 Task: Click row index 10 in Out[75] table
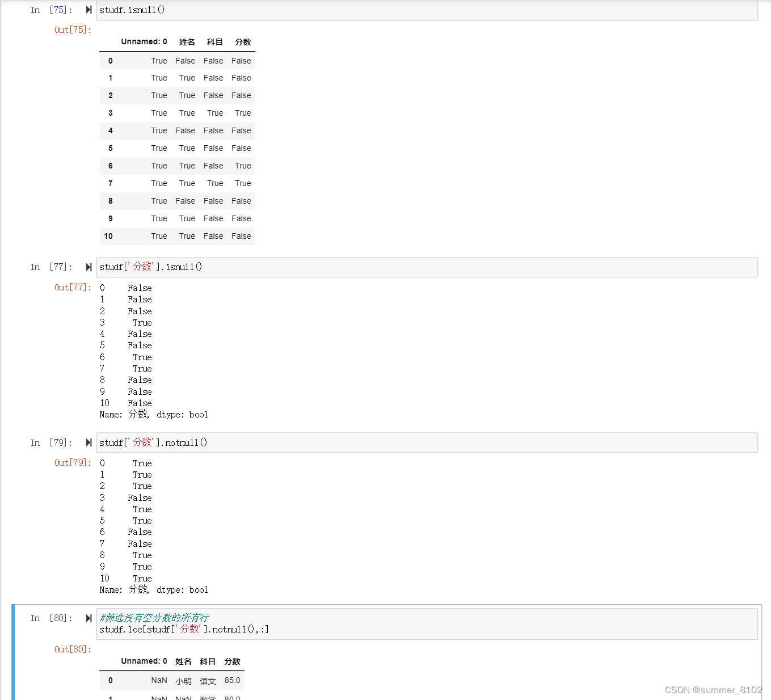(108, 236)
